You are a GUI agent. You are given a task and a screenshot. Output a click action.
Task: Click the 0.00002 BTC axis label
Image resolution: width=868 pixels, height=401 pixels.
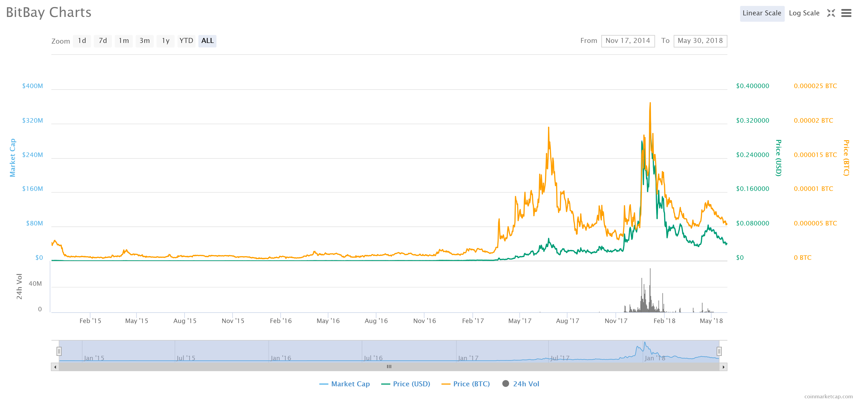tap(813, 121)
